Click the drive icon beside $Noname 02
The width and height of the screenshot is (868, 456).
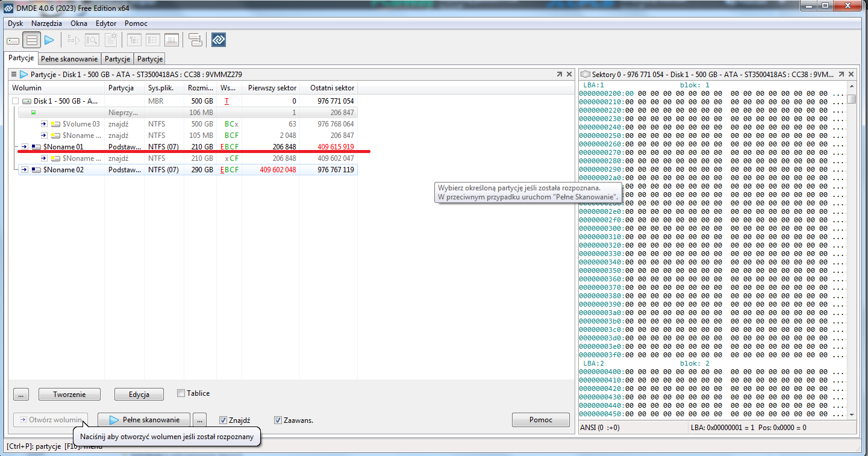click(x=36, y=170)
